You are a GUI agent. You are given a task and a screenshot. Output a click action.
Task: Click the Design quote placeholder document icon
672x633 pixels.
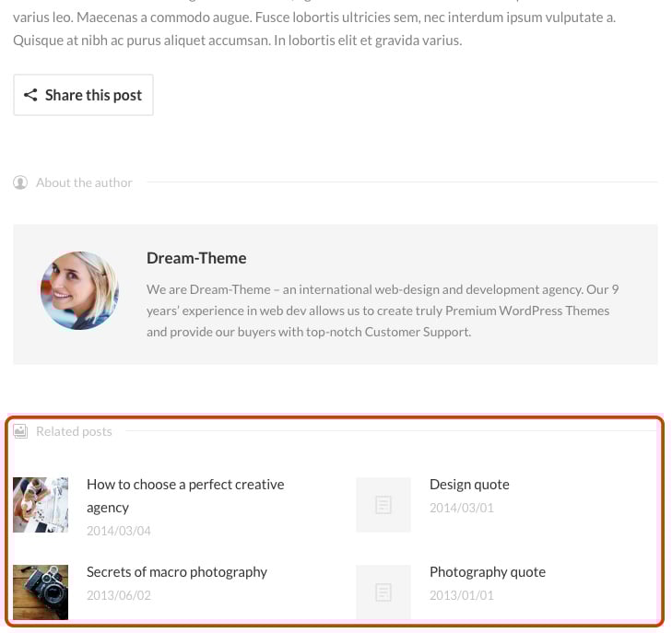[x=383, y=504]
